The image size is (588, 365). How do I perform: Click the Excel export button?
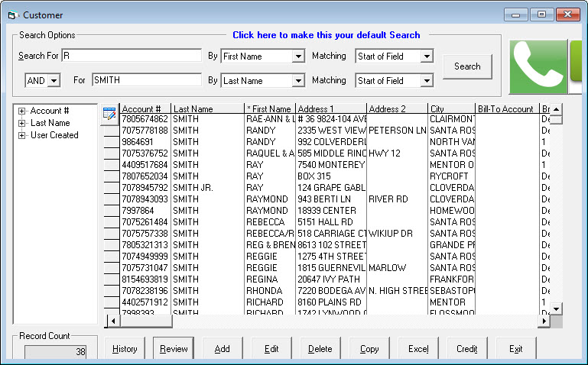point(418,349)
